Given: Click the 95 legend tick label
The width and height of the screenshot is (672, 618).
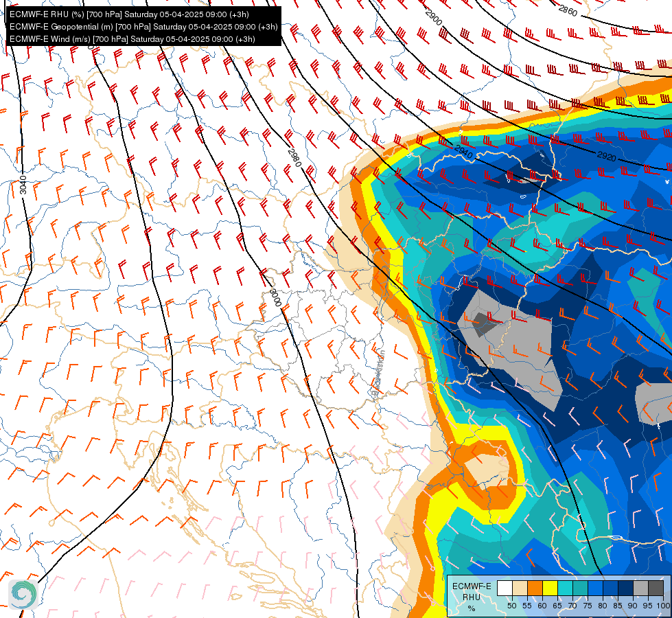Looking at the screenshot, I should point(647,606).
